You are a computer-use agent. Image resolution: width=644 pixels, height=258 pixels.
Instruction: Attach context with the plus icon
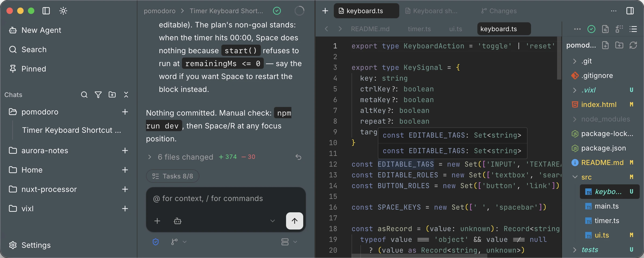pos(157,221)
